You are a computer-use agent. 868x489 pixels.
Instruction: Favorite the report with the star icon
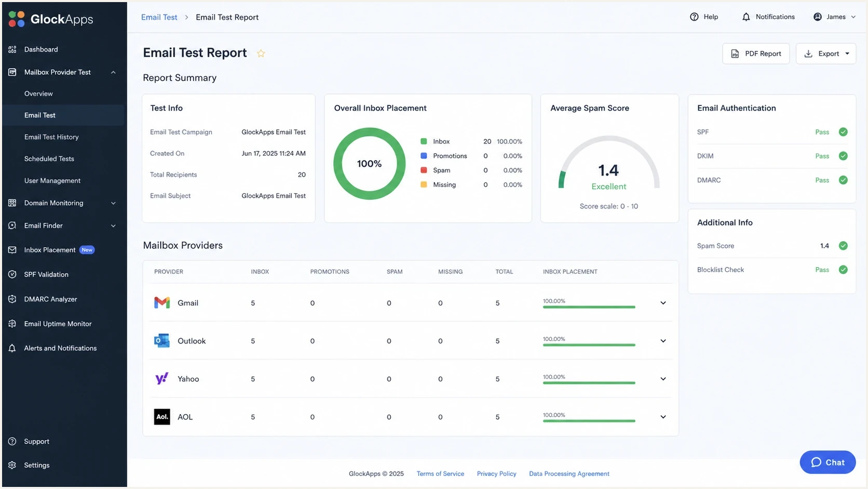tap(261, 53)
